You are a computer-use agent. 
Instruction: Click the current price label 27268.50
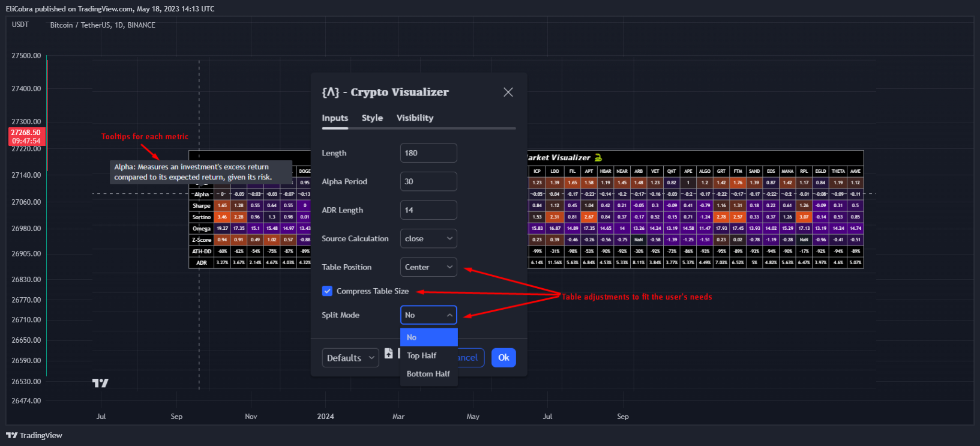[26, 133]
